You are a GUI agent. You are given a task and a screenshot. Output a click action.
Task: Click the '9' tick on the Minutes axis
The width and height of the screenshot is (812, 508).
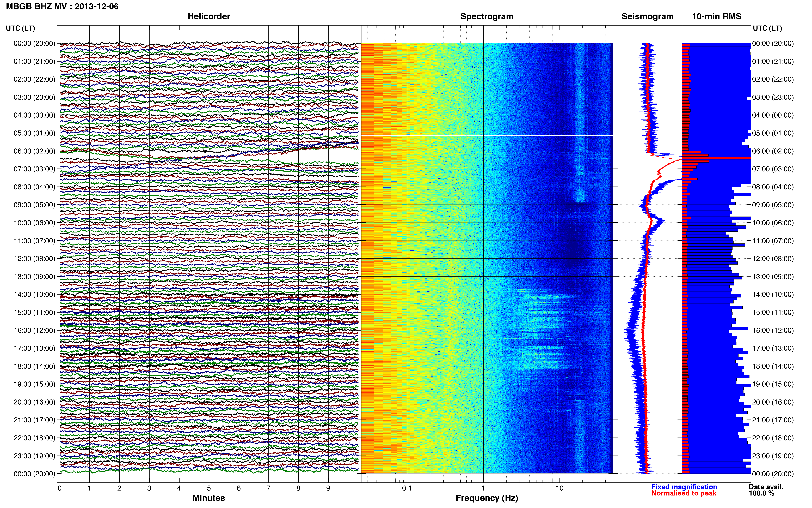point(328,488)
